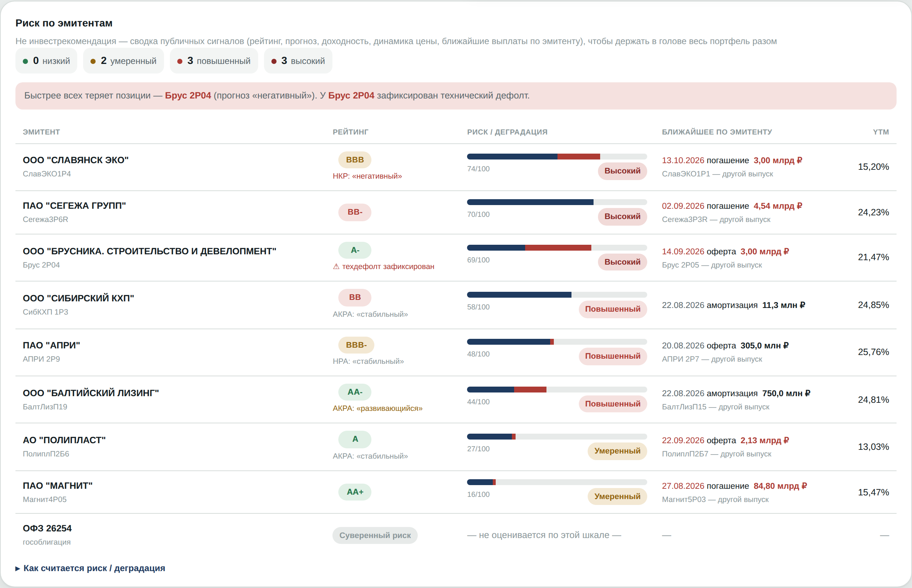
Task: Click the "Суверенный риск" badge
Action: coord(375,535)
